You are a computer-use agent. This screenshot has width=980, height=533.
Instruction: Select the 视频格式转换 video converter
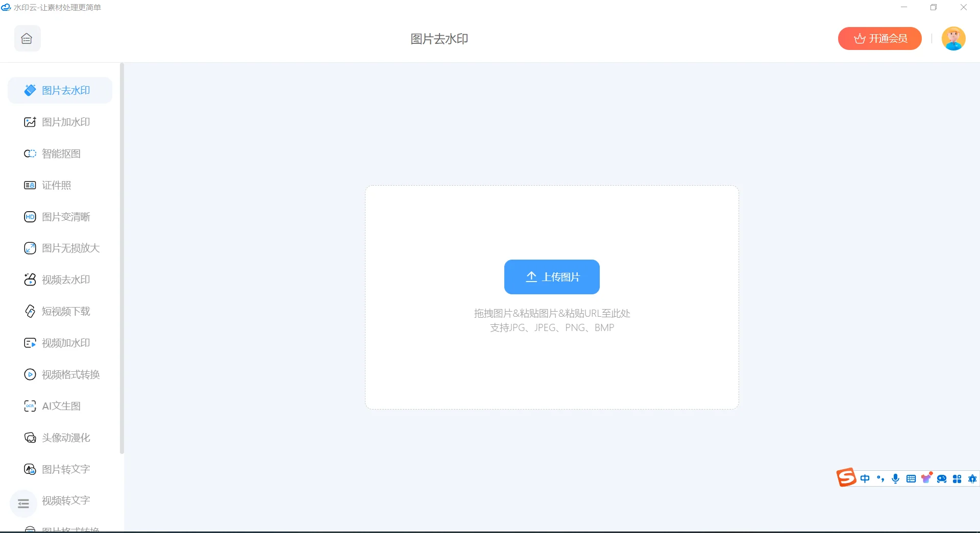(70, 374)
